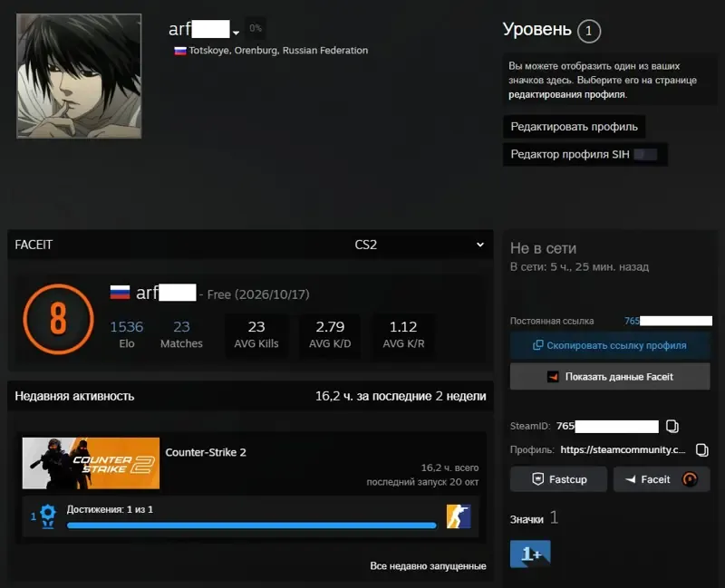The image size is (725, 588).
Task: Click the Недавняя активность header
Action: click(x=74, y=396)
